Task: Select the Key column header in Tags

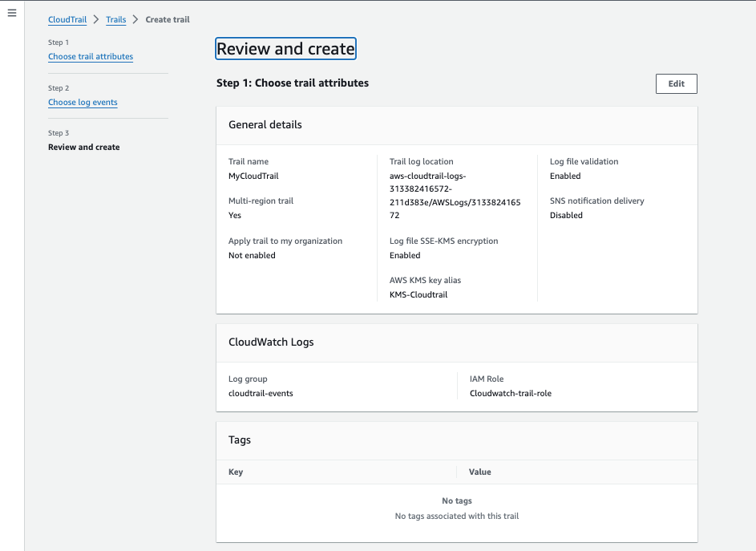Action: coord(235,472)
